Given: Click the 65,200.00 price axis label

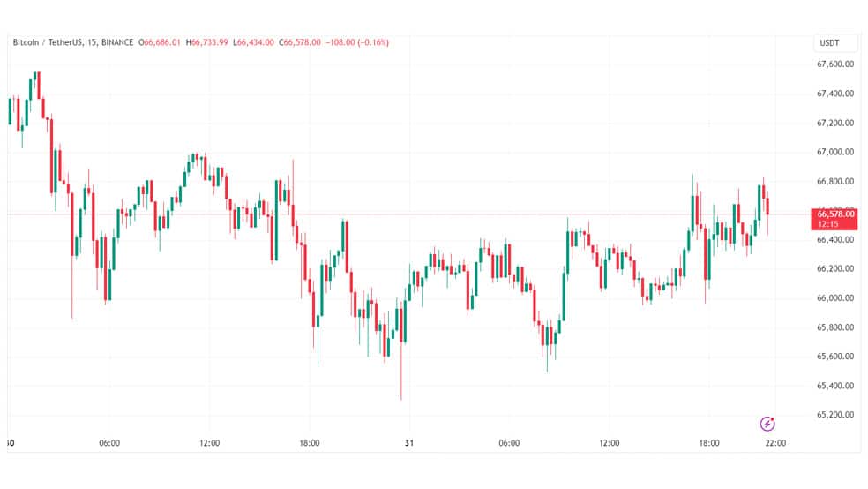Looking at the screenshot, I should click(834, 414).
